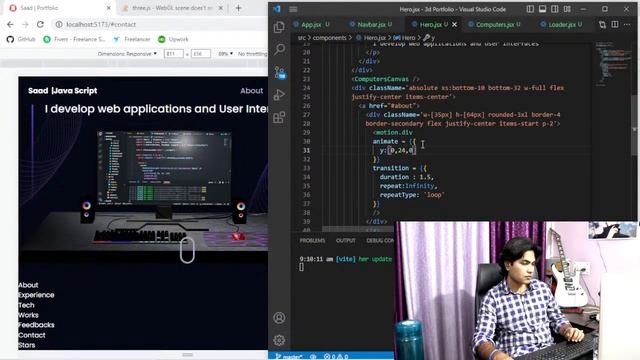Click Stars in the page list

(27, 345)
